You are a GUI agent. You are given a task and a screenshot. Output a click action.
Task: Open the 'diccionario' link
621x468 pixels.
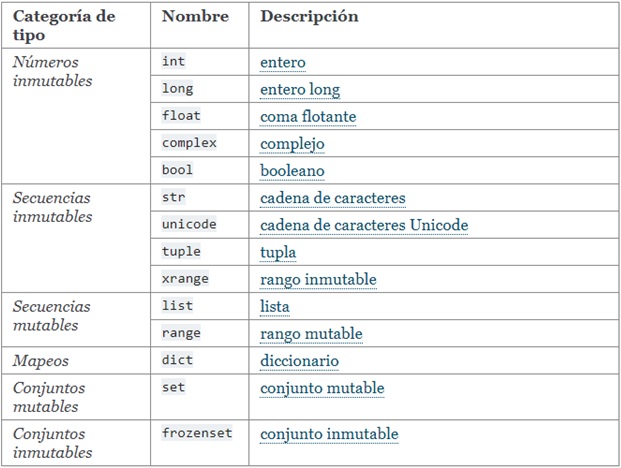click(x=299, y=361)
